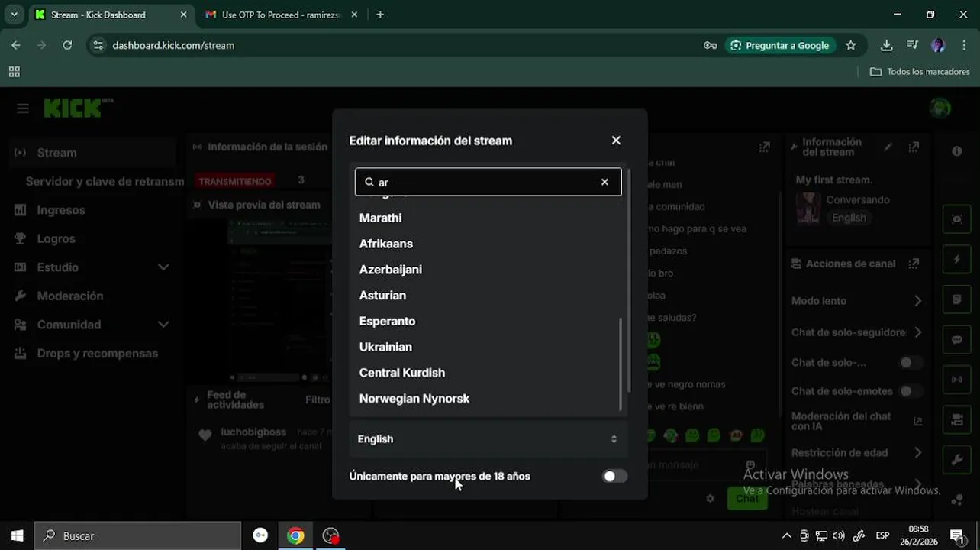This screenshot has width=980, height=550.
Task: Expand Restricción de edad option
Action: click(x=917, y=453)
